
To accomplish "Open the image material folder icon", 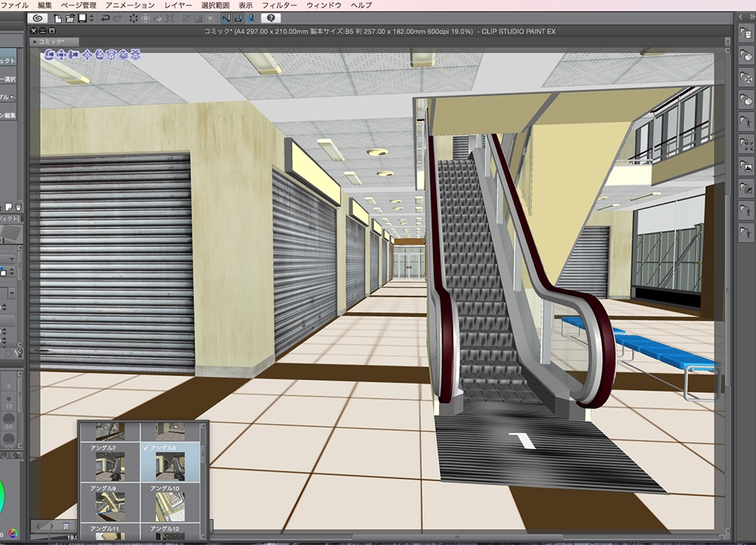I will 746,167.
